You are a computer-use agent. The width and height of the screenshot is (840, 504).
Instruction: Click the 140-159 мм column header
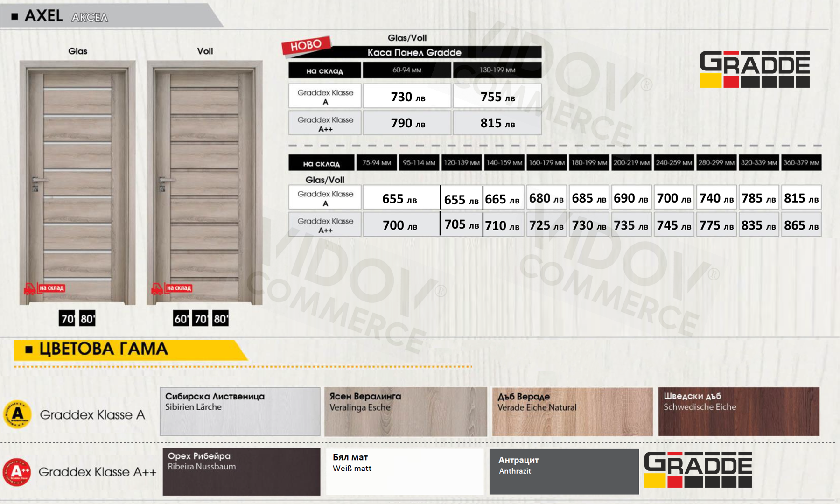tap(504, 163)
